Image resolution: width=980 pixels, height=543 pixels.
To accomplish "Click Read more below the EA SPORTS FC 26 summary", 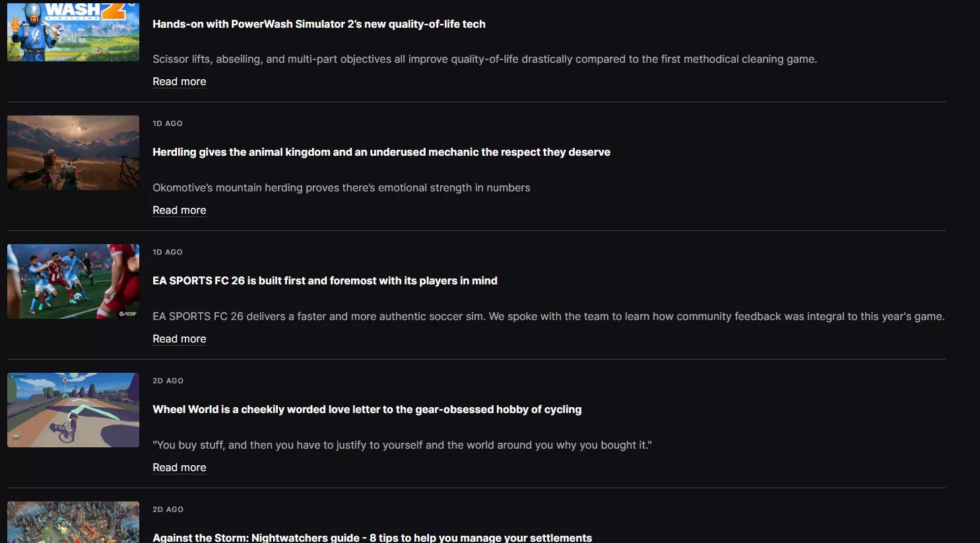I will pos(180,338).
